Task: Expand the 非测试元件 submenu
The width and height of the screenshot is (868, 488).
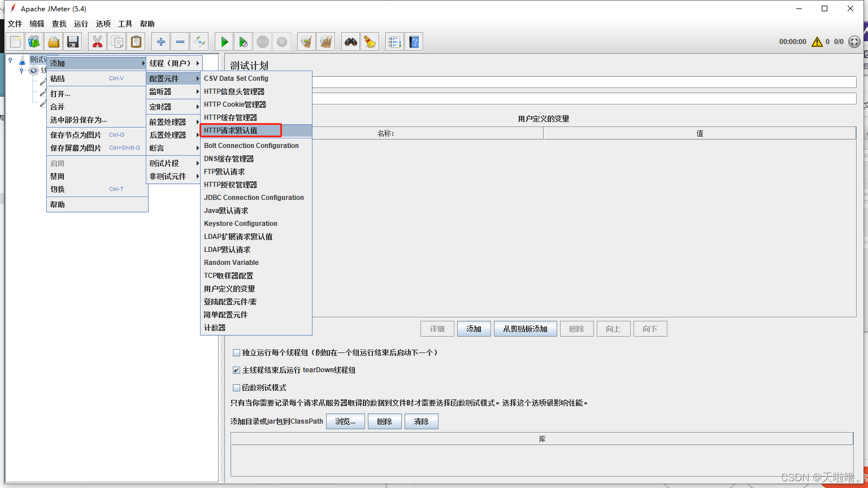Action: [x=174, y=176]
